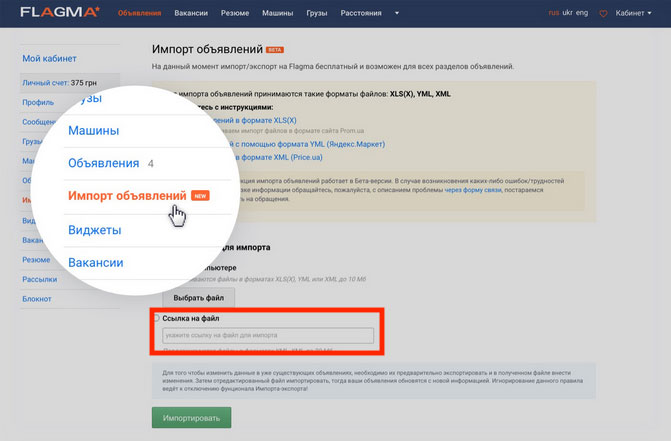The image size is (671, 441).
Task: Click the FLAGMA logo
Action: [60, 12]
